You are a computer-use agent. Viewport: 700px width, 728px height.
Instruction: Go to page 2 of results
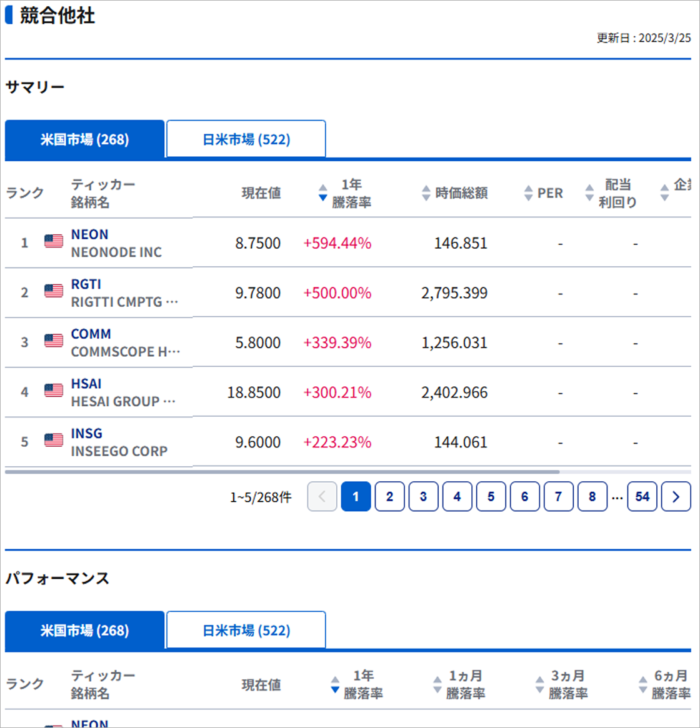click(x=390, y=497)
